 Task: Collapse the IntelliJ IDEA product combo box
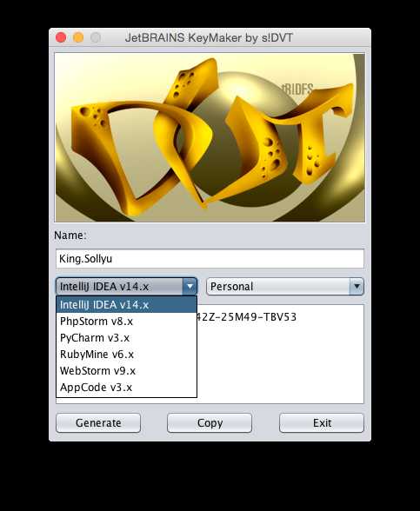coord(127,287)
